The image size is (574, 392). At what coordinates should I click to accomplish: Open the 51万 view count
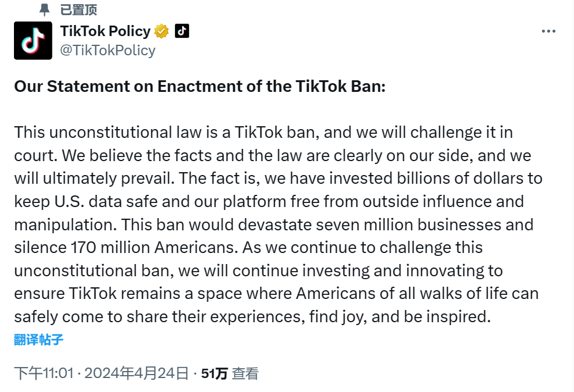[x=215, y=373]
